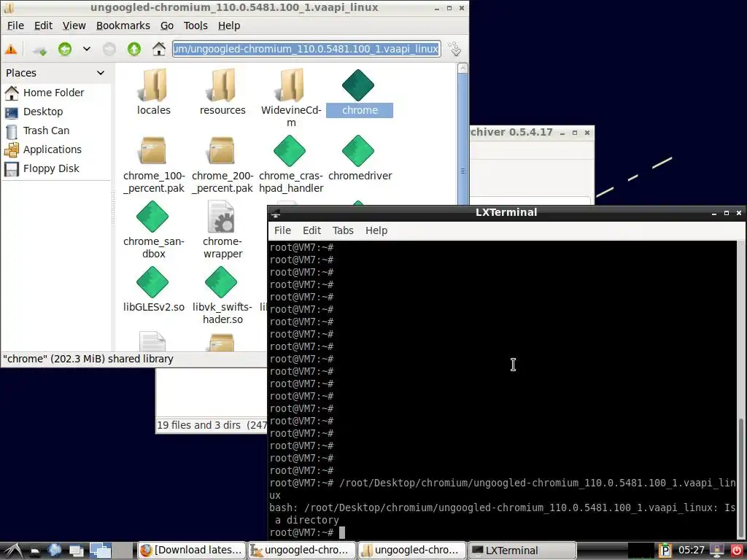
Task: Click the new tab toolbar icon
Action: [x=40, y=49]
